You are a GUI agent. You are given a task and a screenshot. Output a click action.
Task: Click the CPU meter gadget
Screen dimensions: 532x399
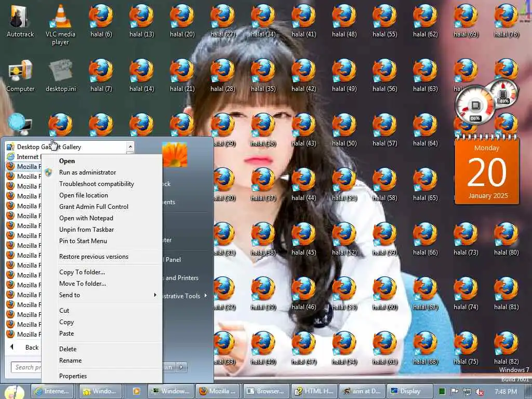coord(476,106)
